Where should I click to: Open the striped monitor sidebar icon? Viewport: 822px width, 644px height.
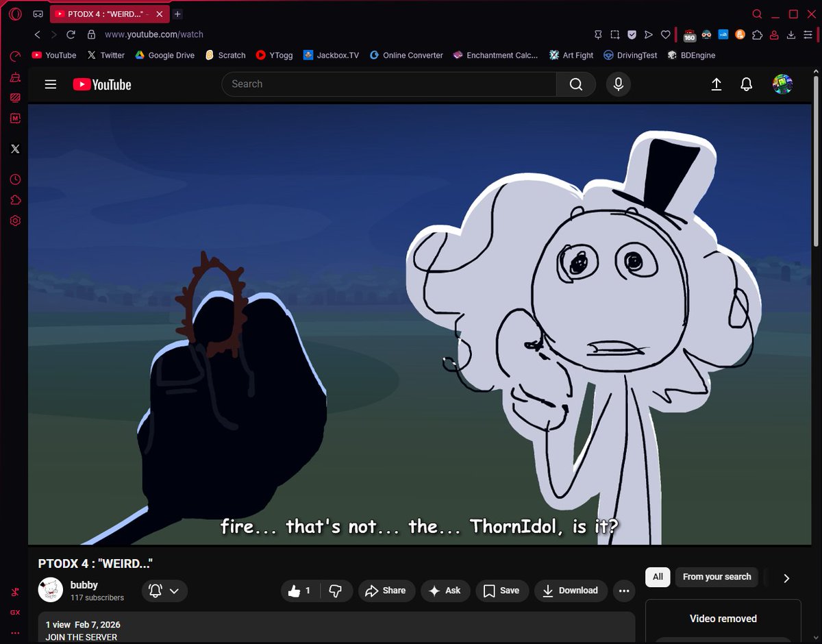15,98
